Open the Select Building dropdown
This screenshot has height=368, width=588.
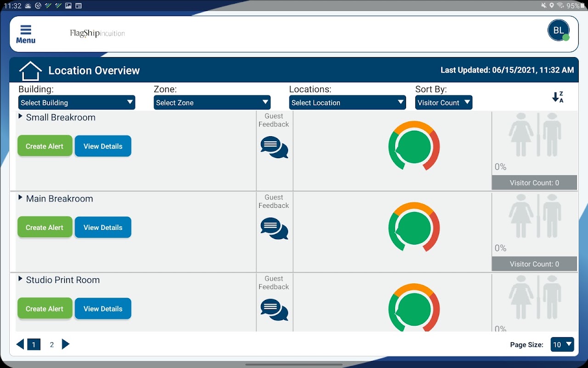[77, 103]
